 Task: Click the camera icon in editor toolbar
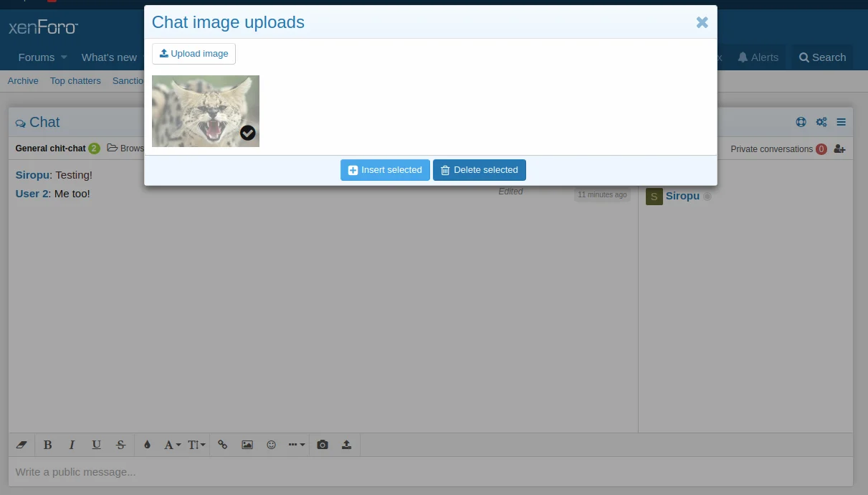323,445
